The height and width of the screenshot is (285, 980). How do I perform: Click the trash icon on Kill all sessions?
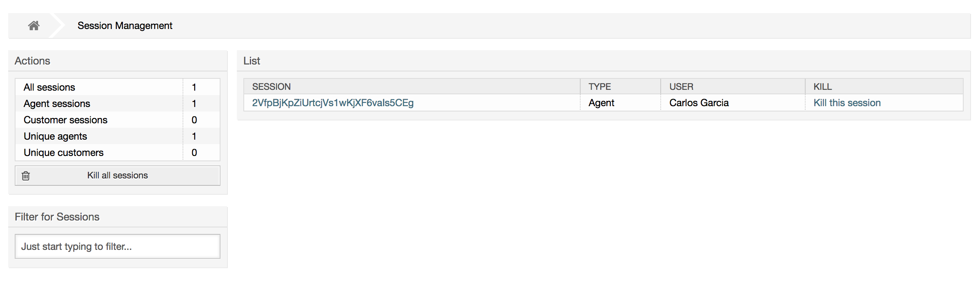(x=26, y=176)
